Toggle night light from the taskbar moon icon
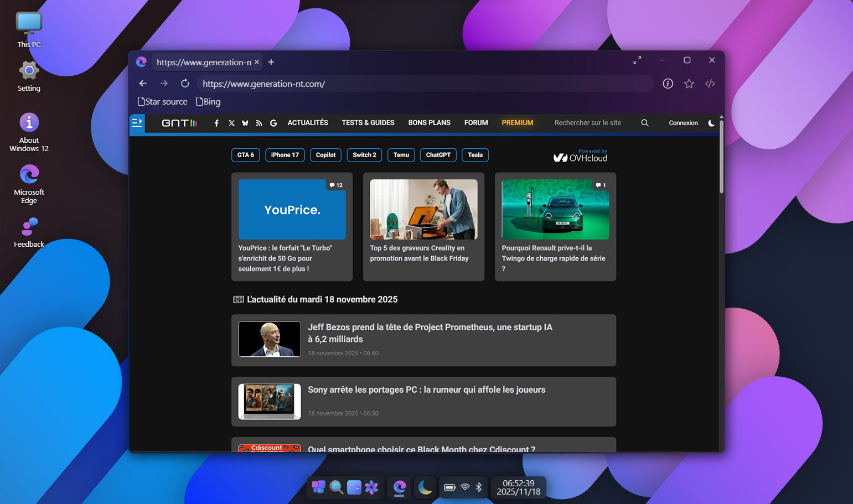Image resolution: width=853 pixels, height=504 pixels. [425, 487]
